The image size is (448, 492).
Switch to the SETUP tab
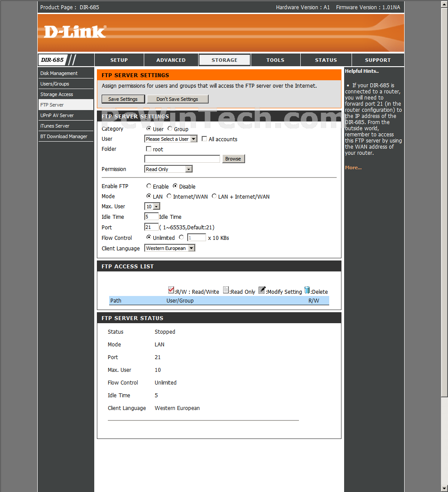click(x=119, y=60)
